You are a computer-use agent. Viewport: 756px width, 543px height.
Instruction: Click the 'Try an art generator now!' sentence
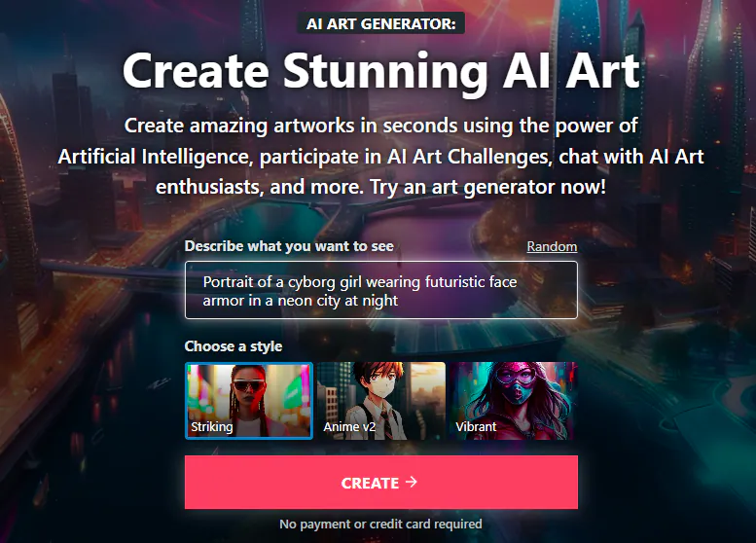click(x=487, y=187)
